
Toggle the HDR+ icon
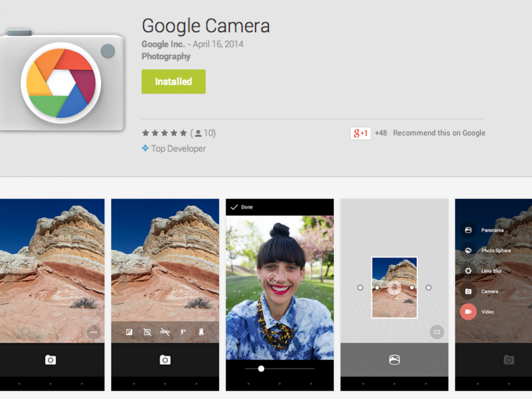tap(165, 332)
